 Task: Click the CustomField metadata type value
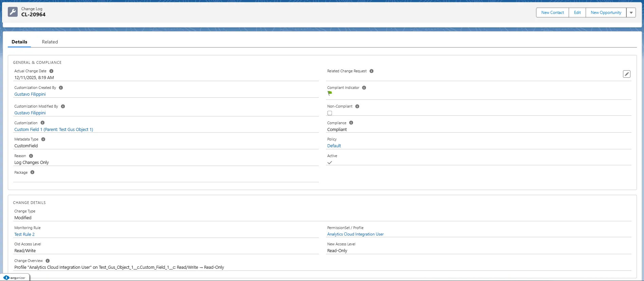(x=26, y=146)
